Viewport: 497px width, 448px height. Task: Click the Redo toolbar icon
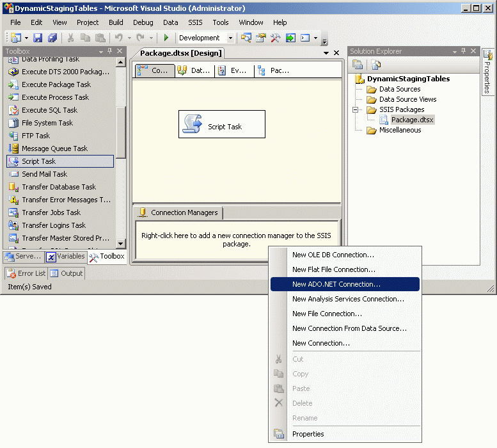point(141,38)
